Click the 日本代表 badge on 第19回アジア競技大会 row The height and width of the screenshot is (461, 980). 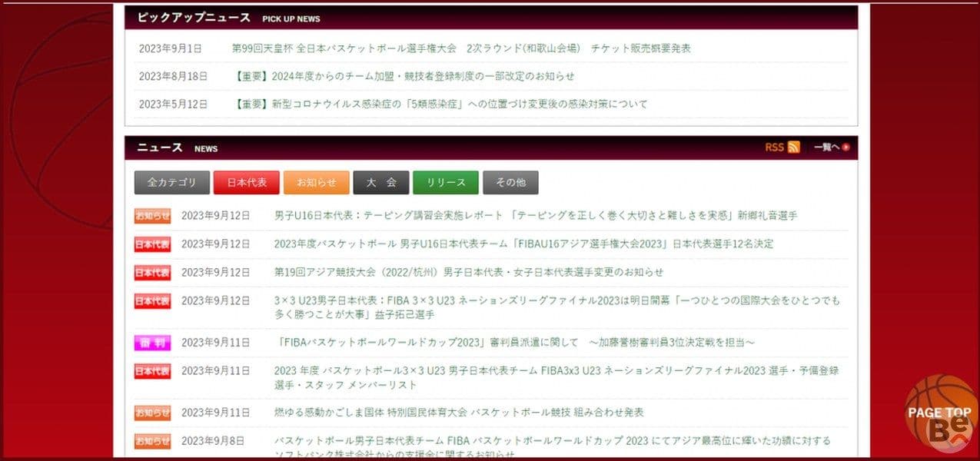(152, 272)
